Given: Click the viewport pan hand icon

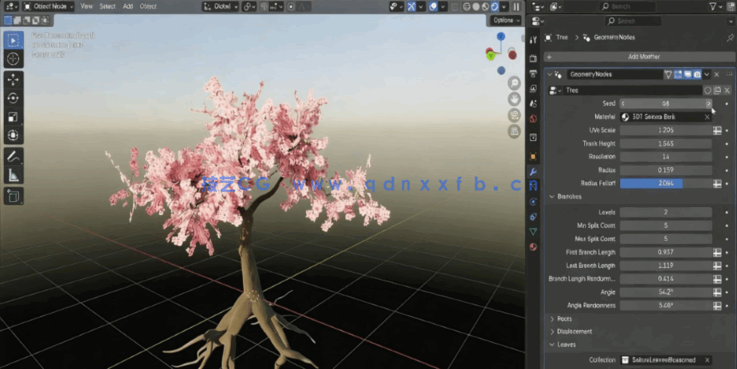Looking at the screenshot, I should (514, 99).
